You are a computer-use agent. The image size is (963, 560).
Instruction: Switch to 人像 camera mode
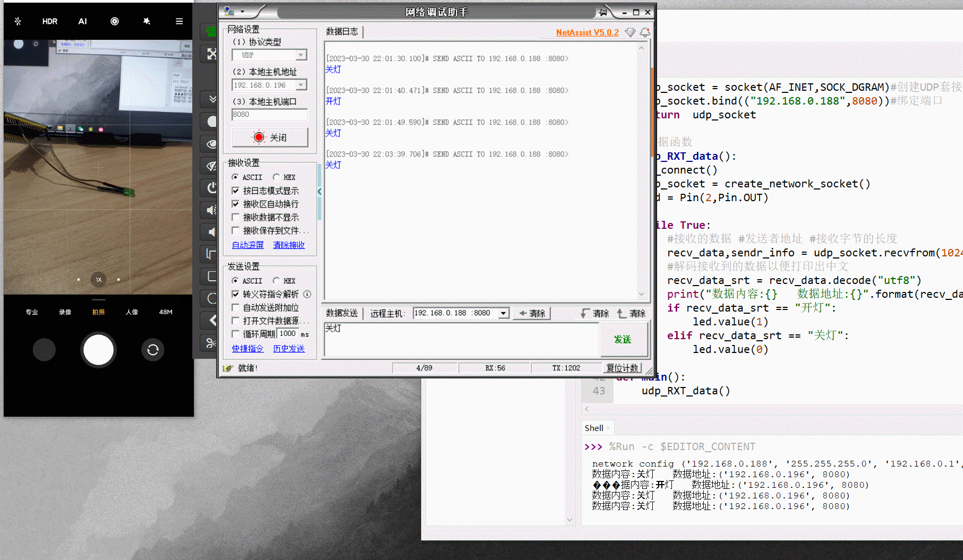click(132, 312)
